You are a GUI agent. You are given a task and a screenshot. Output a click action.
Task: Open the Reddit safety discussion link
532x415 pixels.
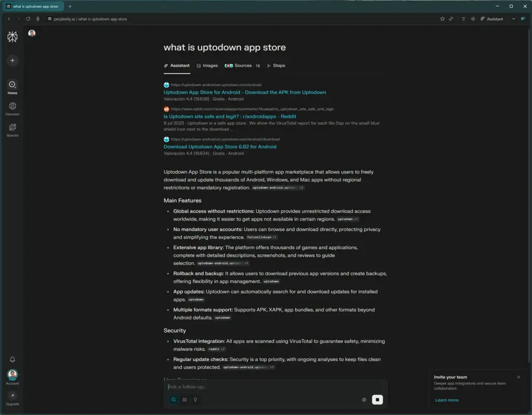(230, 116)
